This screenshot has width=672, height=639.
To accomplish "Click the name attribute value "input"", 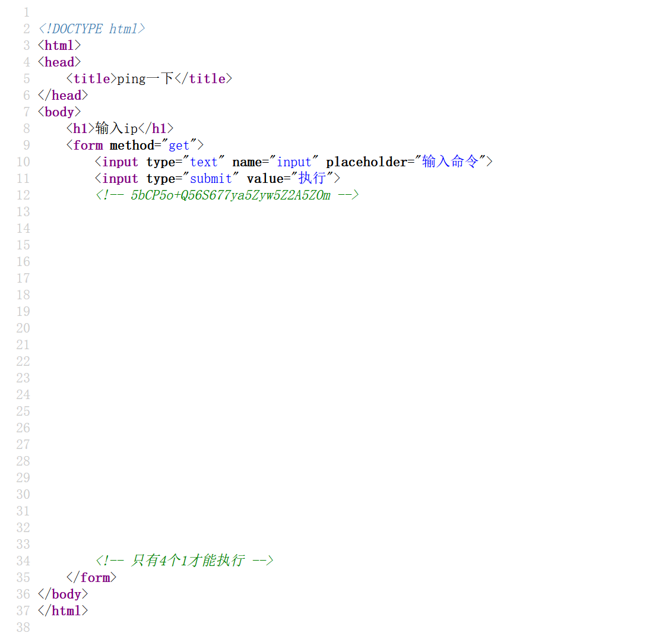I will pos(294,162).
